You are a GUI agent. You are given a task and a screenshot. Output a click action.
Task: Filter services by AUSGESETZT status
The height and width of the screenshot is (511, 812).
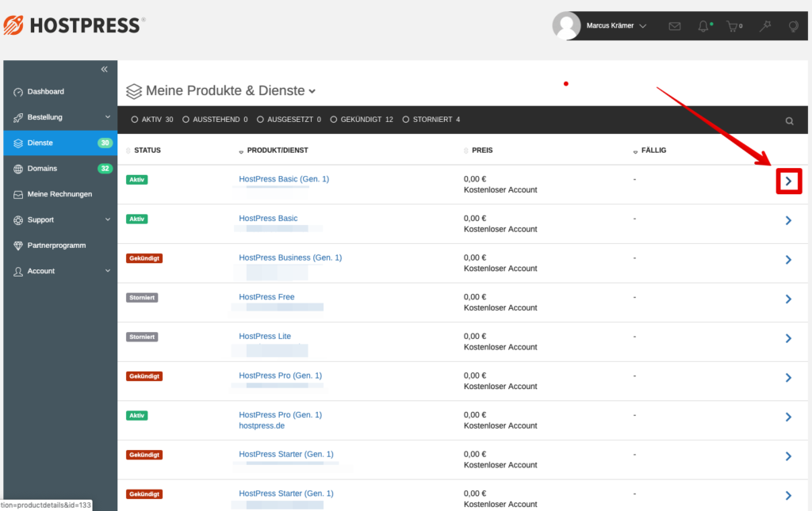coord(289,120)
